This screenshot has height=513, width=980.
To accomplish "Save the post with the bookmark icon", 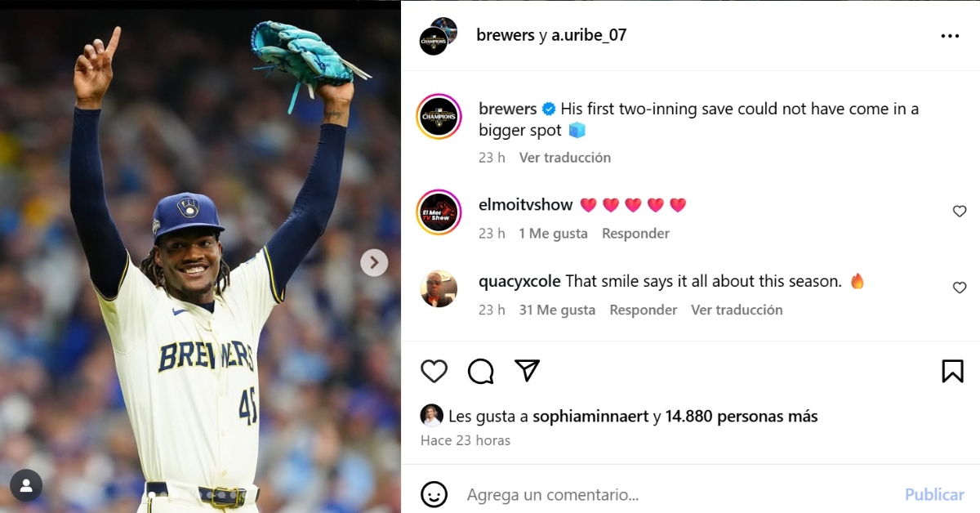I will click(952, 371).
